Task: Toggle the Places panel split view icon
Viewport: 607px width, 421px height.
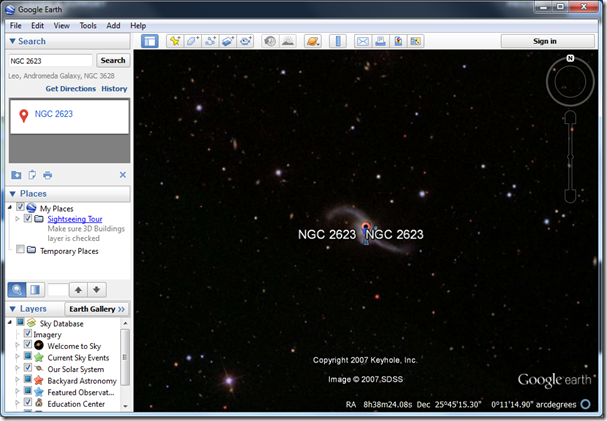Action: click(35, 289)
